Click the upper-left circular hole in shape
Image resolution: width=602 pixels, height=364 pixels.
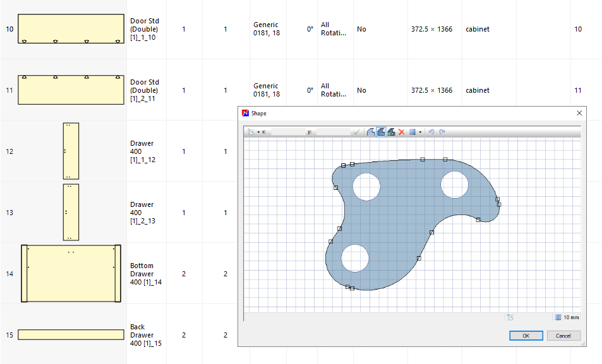(366, 187)
